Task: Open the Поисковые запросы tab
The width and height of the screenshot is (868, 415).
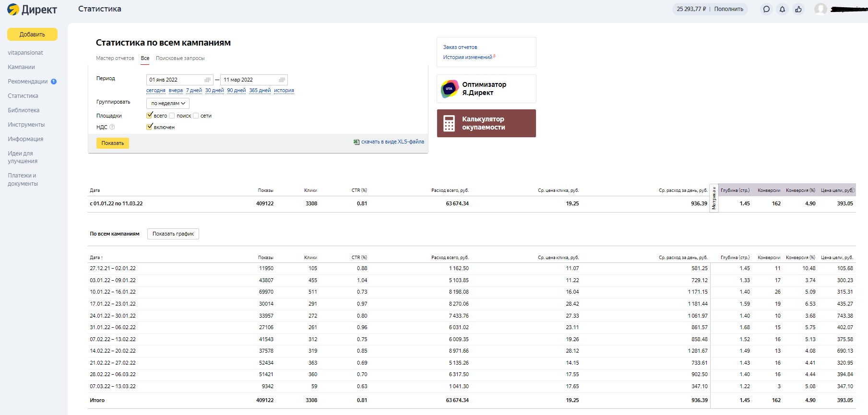Action: click(x=180, y=58)
